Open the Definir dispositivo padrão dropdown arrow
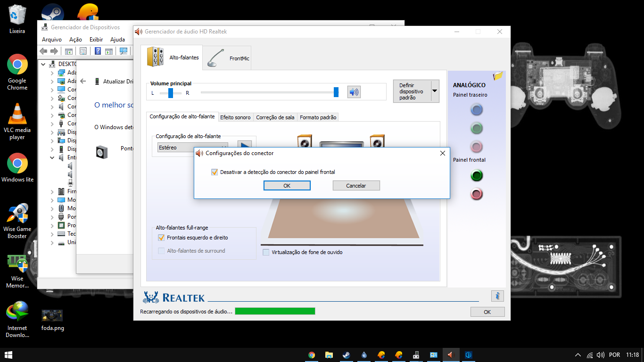Image resolution: width=644 pixels, height=362 pixels. coord(435,91)
